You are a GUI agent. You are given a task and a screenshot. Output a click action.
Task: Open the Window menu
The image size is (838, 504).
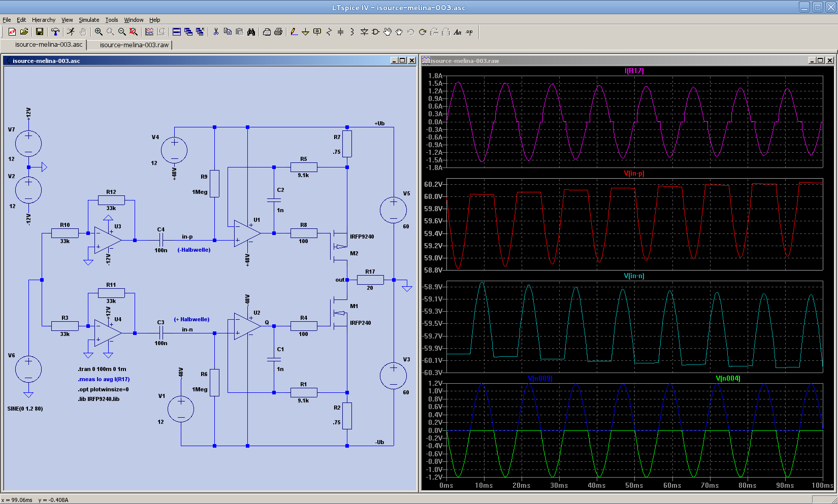[134, 20]
